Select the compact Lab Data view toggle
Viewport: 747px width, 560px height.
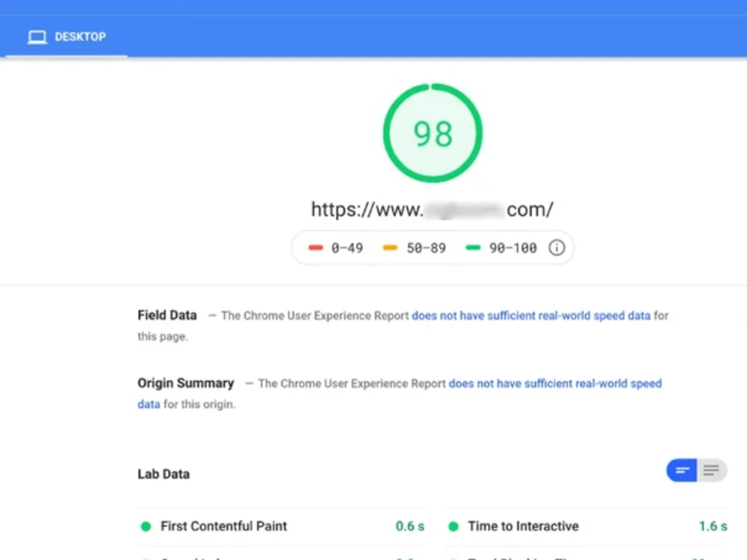pos(681,470)
